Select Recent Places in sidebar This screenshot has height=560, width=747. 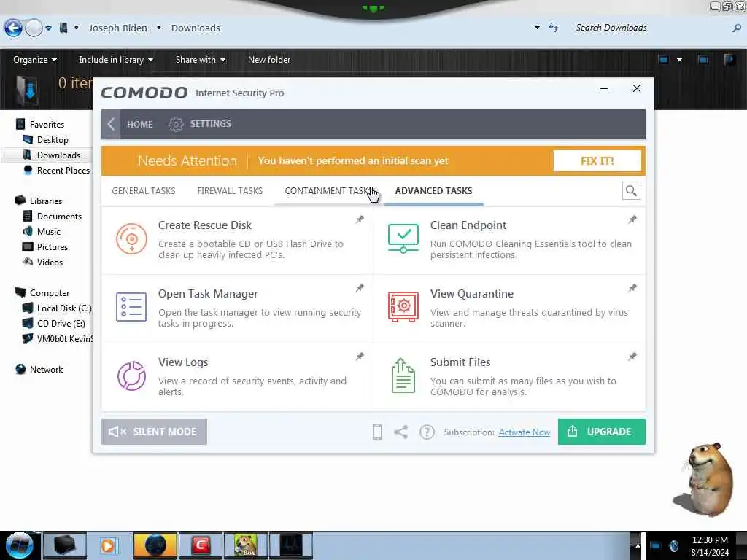(63, 171)
